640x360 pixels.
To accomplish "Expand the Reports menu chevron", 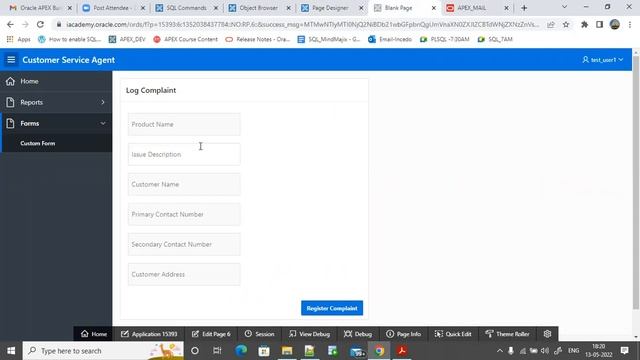I will [103, 102].
